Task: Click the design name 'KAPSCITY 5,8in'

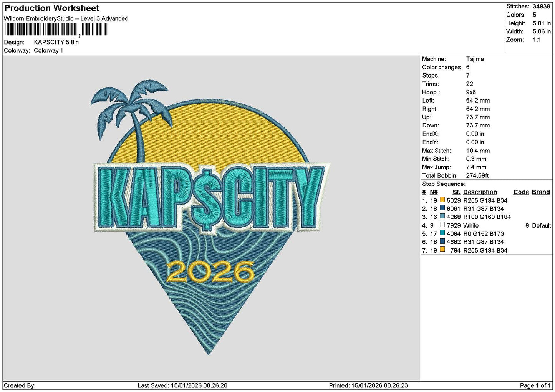Action: (x=56, y=42)
